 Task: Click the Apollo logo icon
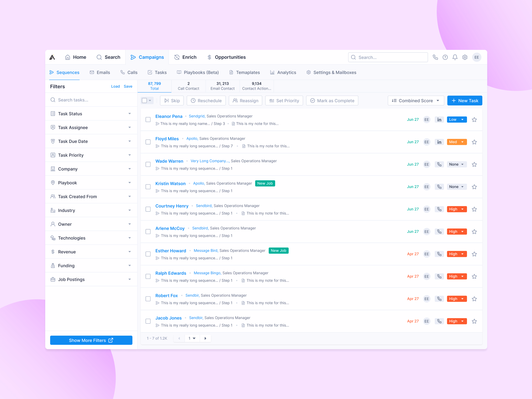pos(52,57)
